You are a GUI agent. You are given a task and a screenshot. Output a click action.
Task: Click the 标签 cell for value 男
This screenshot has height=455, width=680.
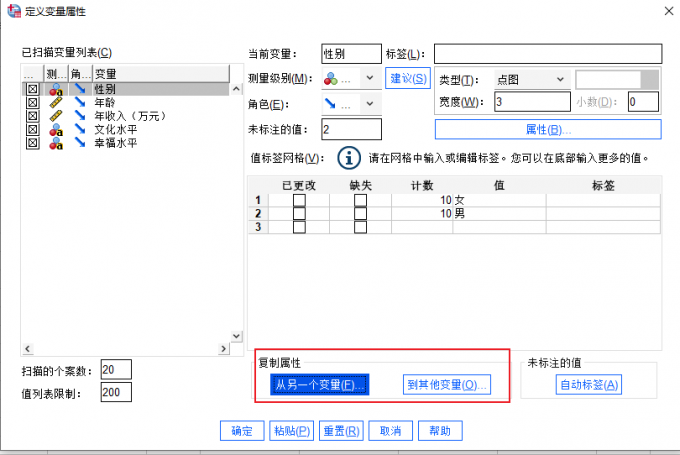point(603,213)
